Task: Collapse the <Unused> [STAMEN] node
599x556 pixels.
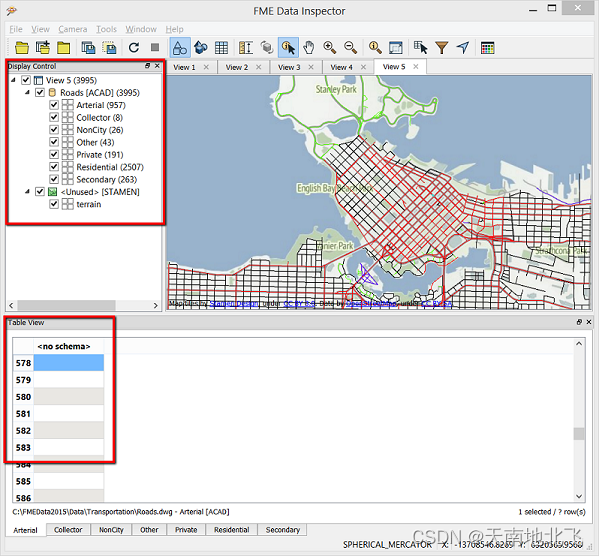Action: [27, 191]
